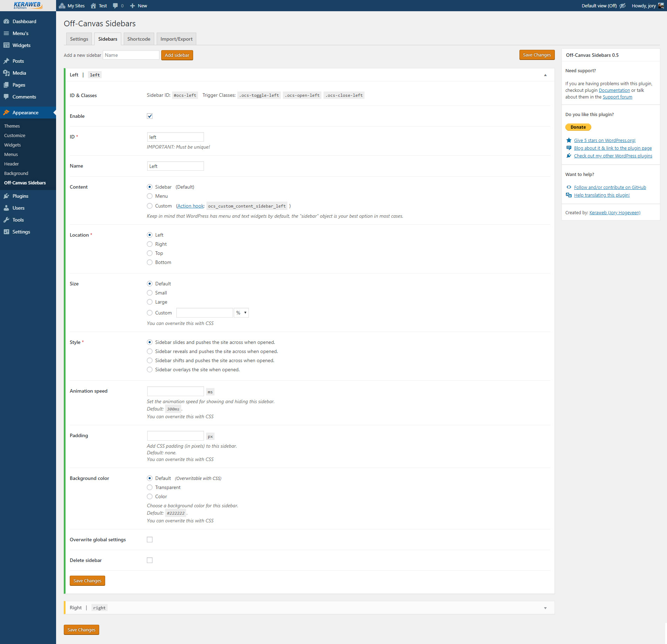
Task: Click the Add sidebar button
Action: [177, 55]
